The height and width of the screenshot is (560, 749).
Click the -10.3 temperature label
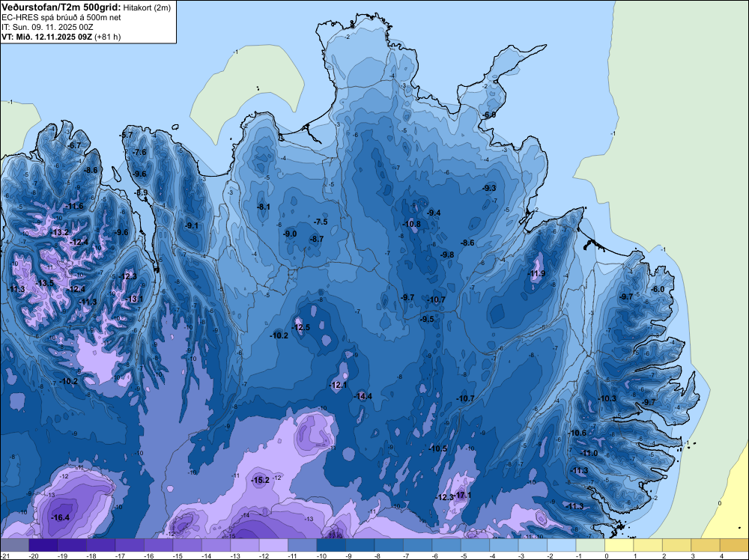(607, 398)
